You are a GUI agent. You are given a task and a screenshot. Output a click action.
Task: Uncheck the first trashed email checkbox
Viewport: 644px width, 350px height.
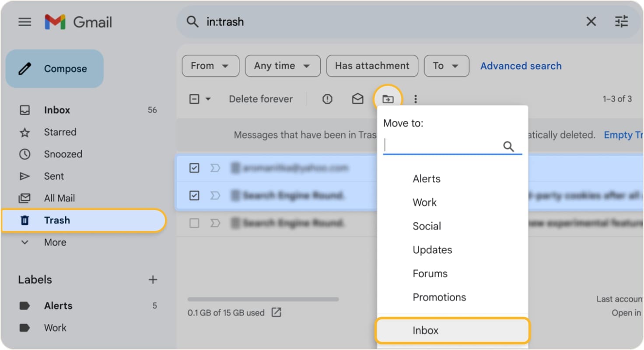point(194,168)
